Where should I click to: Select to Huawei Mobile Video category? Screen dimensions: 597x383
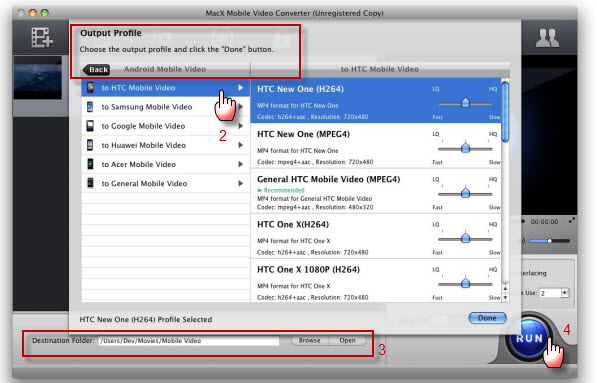(x=166, y=145)
